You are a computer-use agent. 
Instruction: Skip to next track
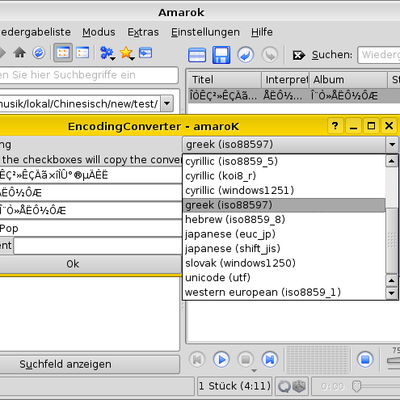tap(270, 360)
